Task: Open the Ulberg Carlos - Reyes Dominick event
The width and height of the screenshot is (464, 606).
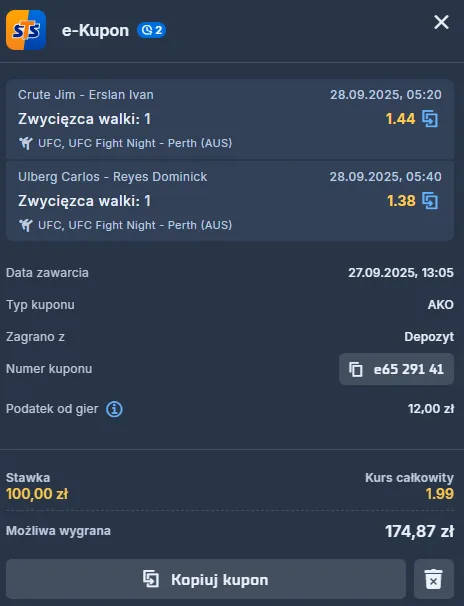Action: pos(112,177)
